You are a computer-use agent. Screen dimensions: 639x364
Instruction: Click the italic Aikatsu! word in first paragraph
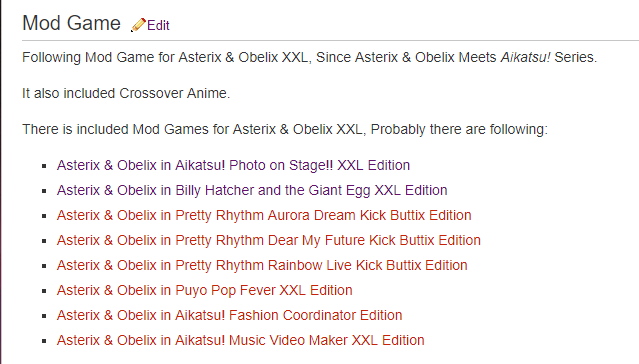tap(525, 57)
